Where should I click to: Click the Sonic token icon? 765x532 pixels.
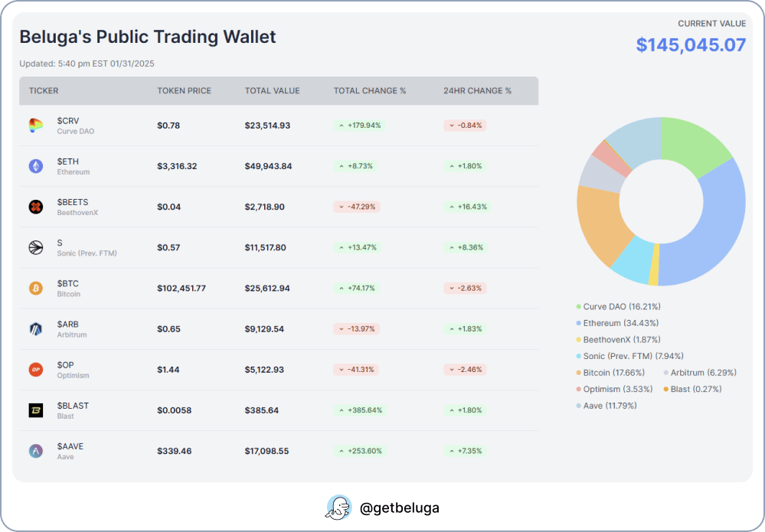tap(36, 248)
